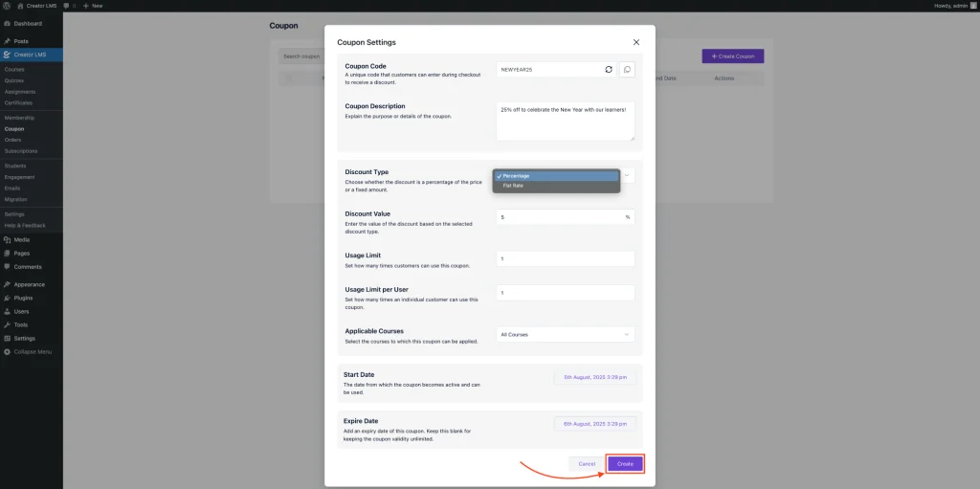Screen dimensions: 980x489
Task: Copy the coupon code to clipboard
Action: (x=627, y=70)
